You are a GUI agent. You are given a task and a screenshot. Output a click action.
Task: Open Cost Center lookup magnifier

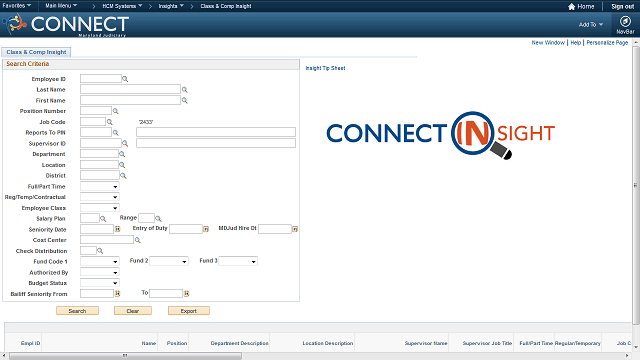[x=138, y=240]
